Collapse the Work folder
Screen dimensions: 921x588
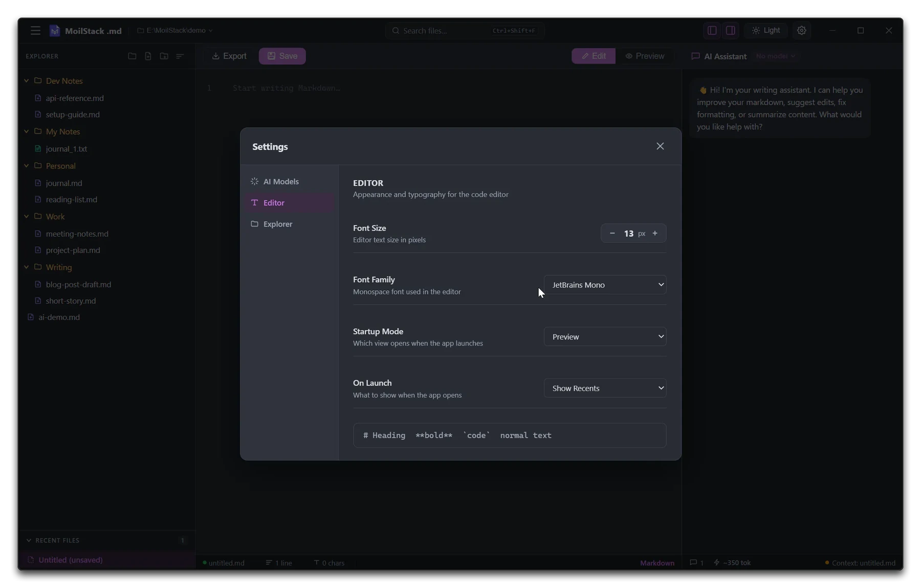pos(27,216)
